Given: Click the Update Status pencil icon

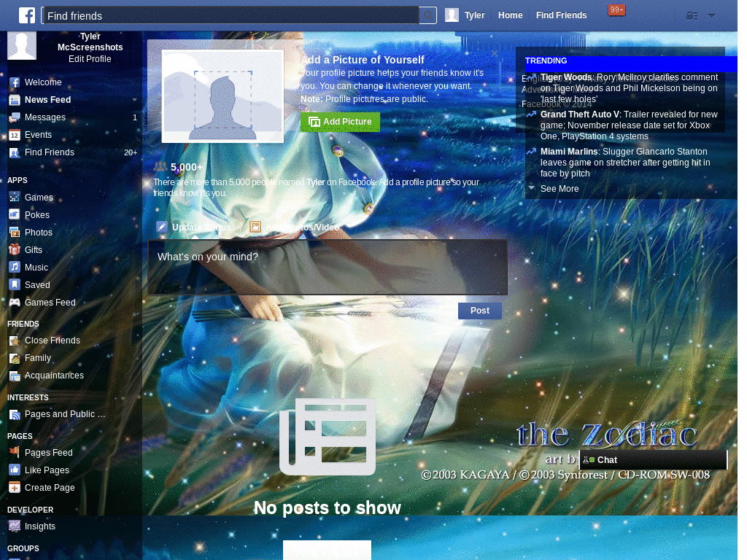Looking at the screenshot, I should point(162,227).
